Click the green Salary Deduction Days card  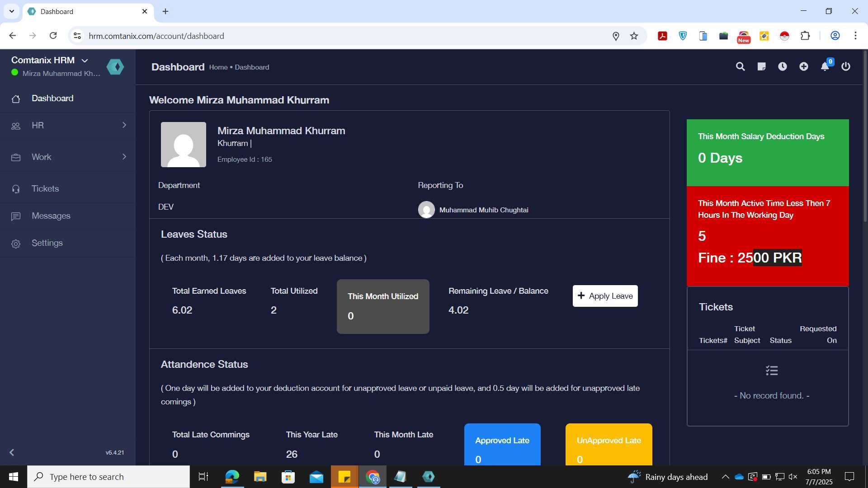(768, 153)
